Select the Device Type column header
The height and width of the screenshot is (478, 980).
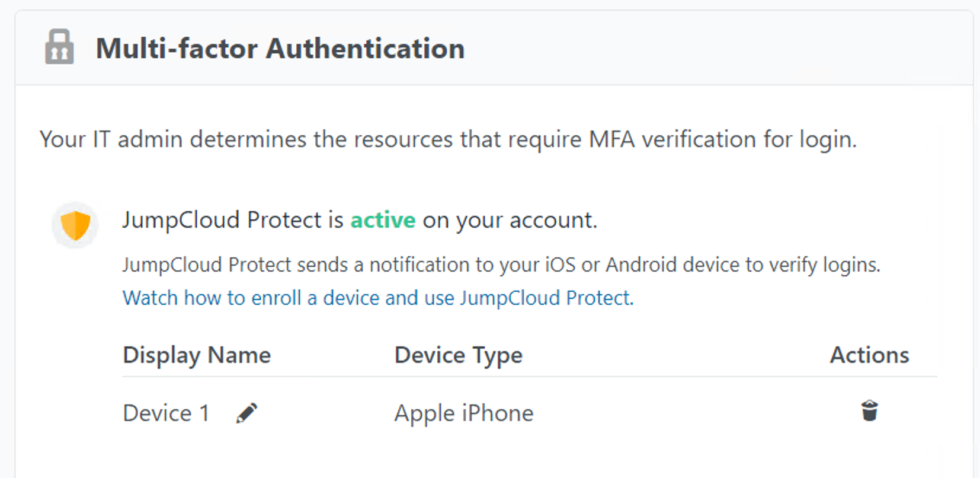pos(458,355)
